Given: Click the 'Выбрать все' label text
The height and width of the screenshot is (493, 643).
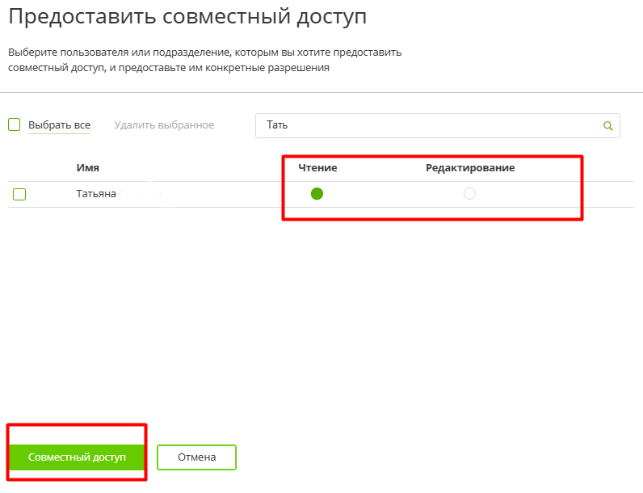Looking at the screenshot, I should (59, 125).
